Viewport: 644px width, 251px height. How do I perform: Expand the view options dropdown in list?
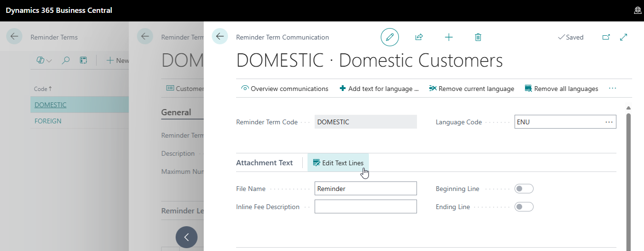(x=44, y=60)
